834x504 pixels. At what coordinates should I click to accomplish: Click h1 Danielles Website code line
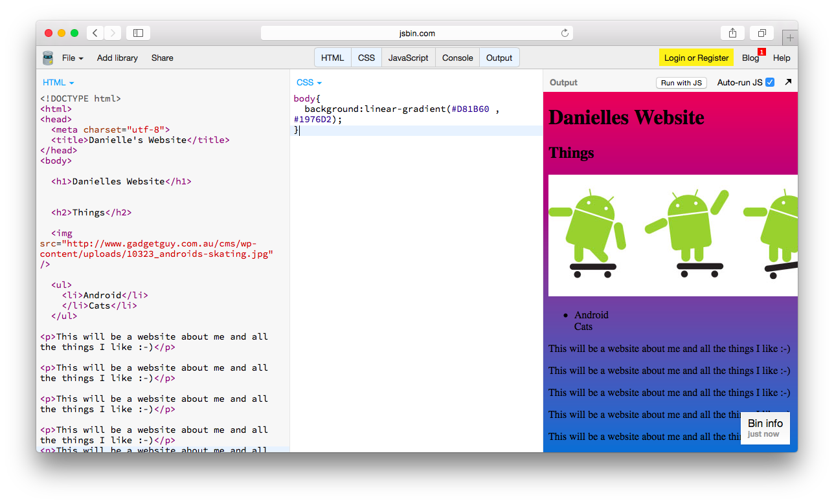point(121,181)
